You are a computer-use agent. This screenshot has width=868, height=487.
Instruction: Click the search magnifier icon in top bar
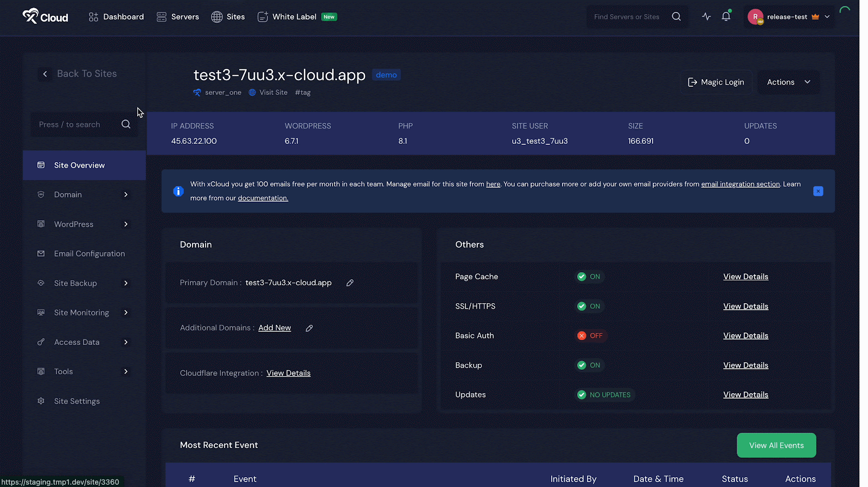[676, 16]
